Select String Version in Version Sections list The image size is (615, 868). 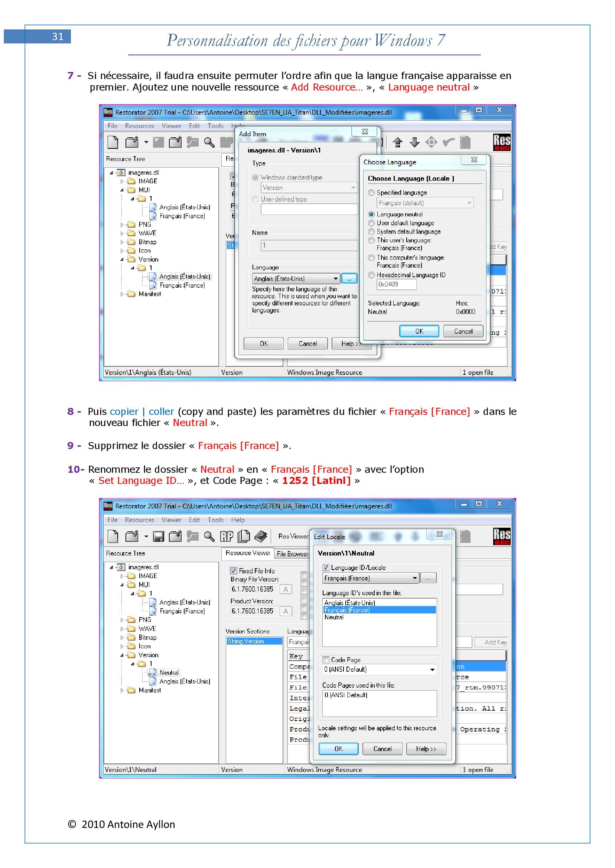(x=254, y=641)
